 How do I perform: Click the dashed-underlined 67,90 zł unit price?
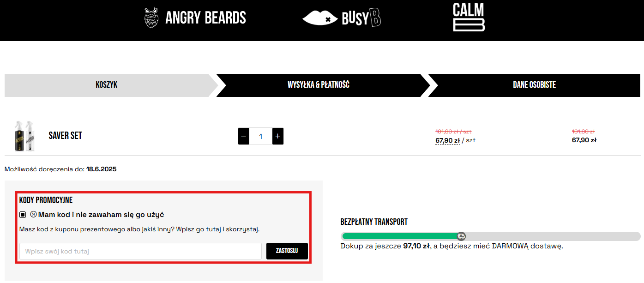point(447,140)
